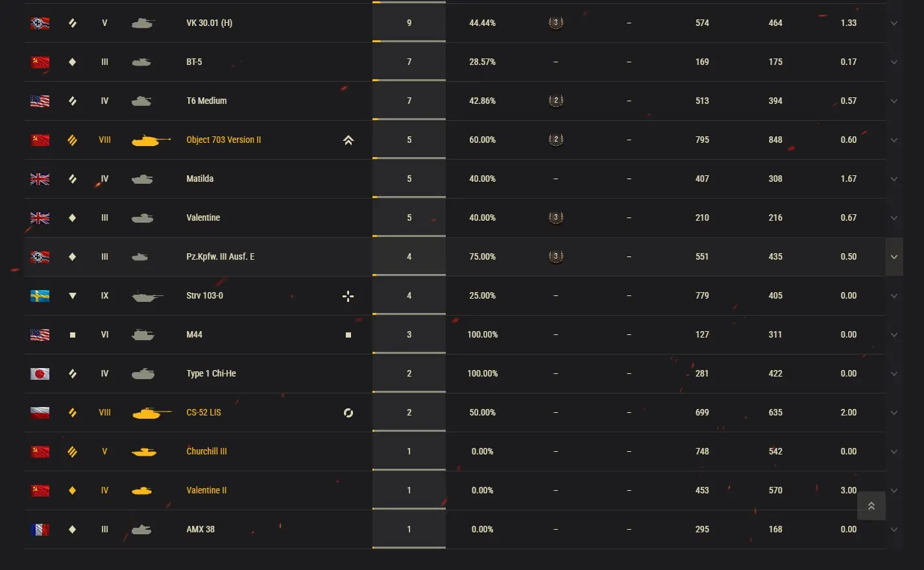Click the Strv 103-0 crosshair role icon

click(348, 296)
